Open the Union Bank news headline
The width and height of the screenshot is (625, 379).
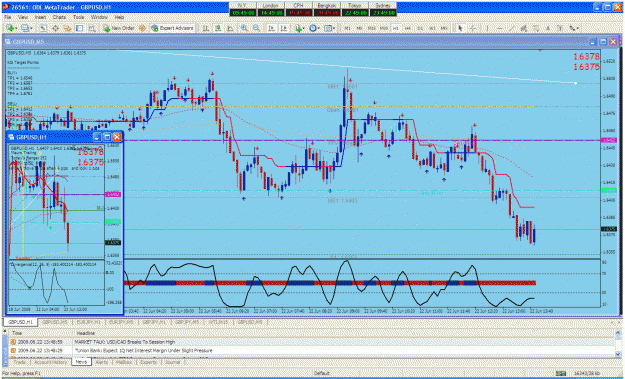tap(143, 350)
